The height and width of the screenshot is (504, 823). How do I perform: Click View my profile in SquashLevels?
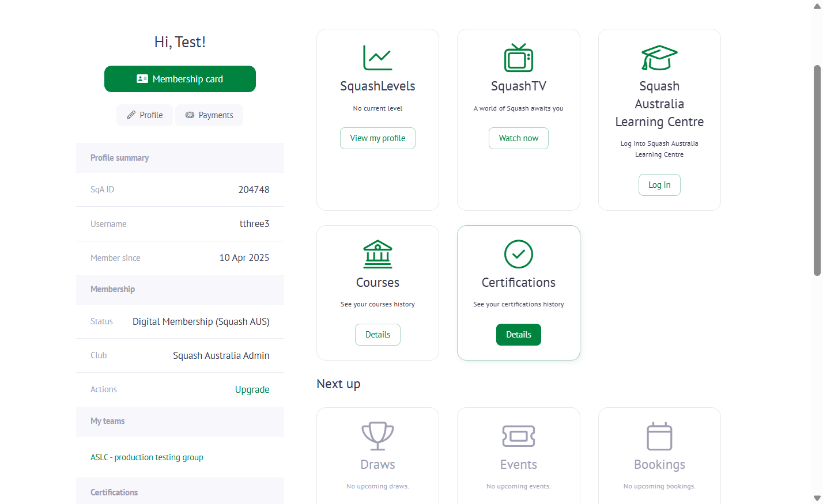[x=377, y=138]
